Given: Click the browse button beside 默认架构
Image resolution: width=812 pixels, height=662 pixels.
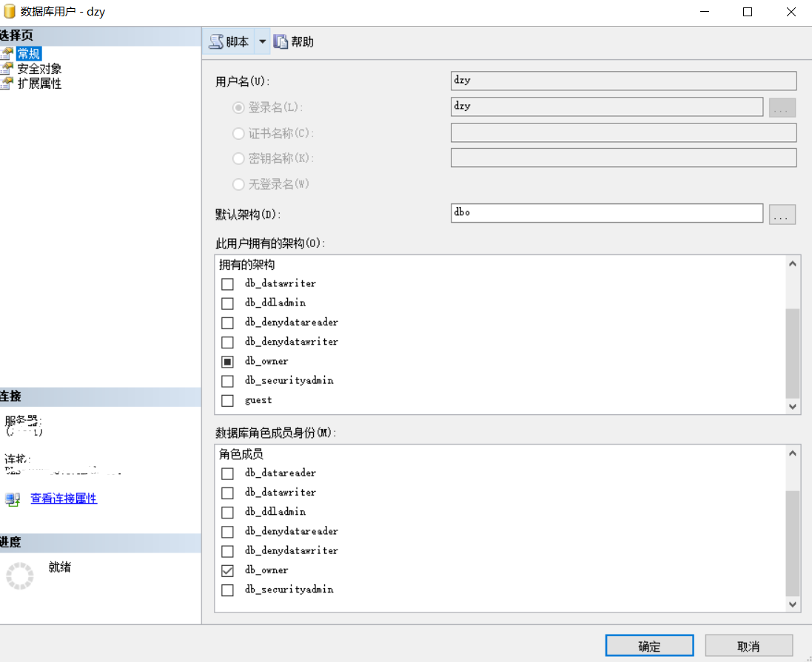Looking at the screenshot, I should pos(782,213).
